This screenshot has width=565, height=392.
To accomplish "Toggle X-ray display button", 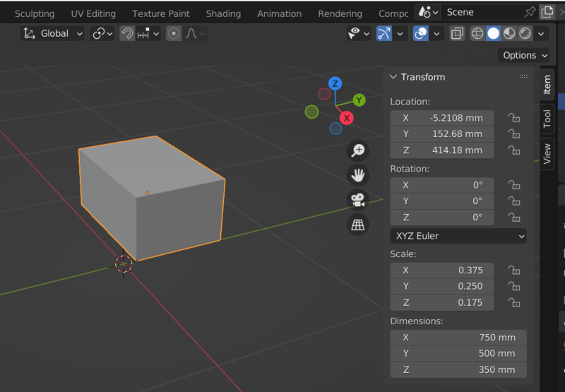I will tap(457, 33).
